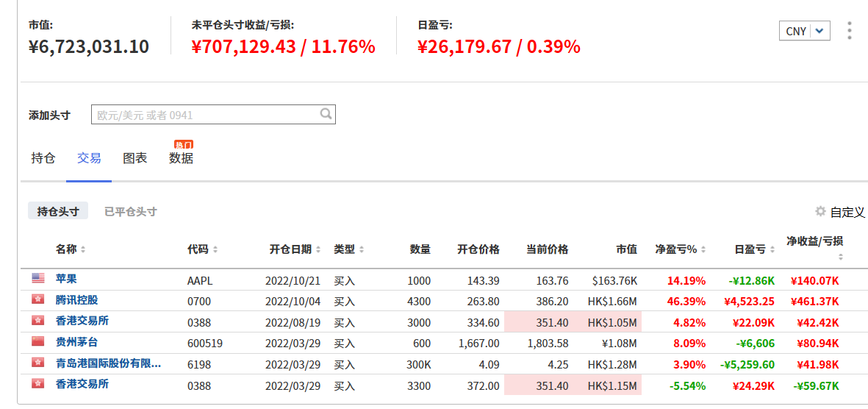Image resolution: width=868 pixels, height=409 pixels.
Task: Open 香港交易所 link dated 2022/03/29
Action: pos(82,385)
